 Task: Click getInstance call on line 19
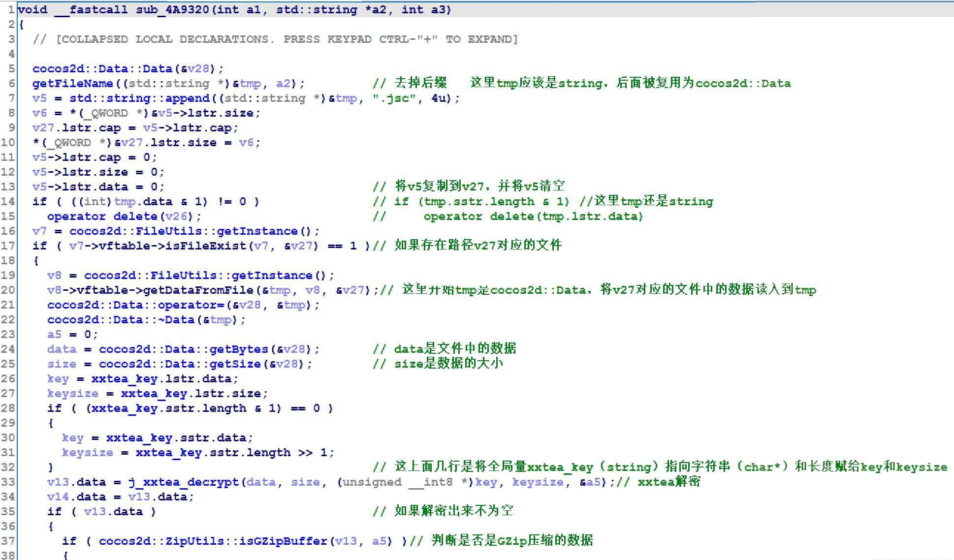(272, 276)
